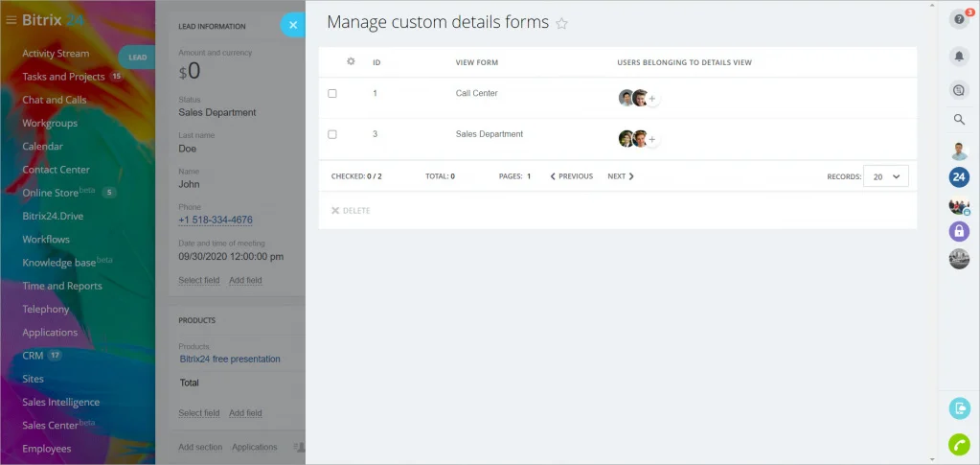
Task: Open the Bitrix24 round 24 icon
Action: click(959, 177)
